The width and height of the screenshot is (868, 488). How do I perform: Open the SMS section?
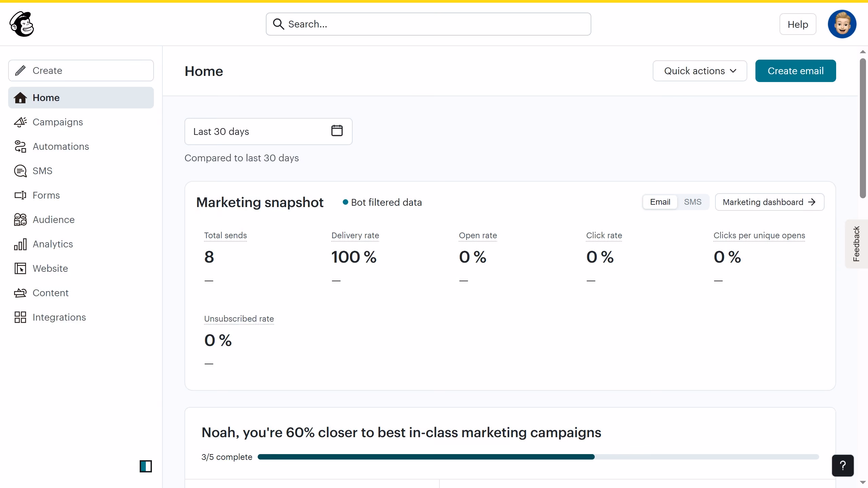(x=81, y=171)
